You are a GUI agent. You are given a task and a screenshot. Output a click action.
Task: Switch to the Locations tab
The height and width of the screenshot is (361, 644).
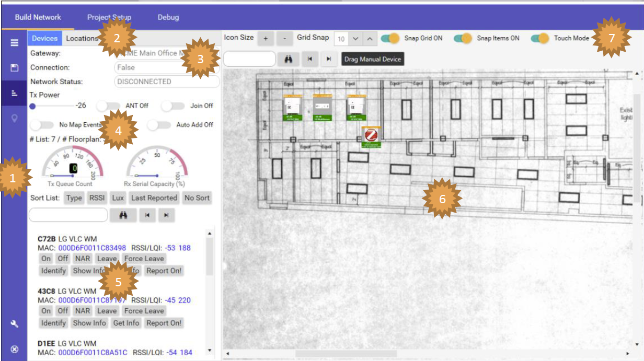[83, 38]
